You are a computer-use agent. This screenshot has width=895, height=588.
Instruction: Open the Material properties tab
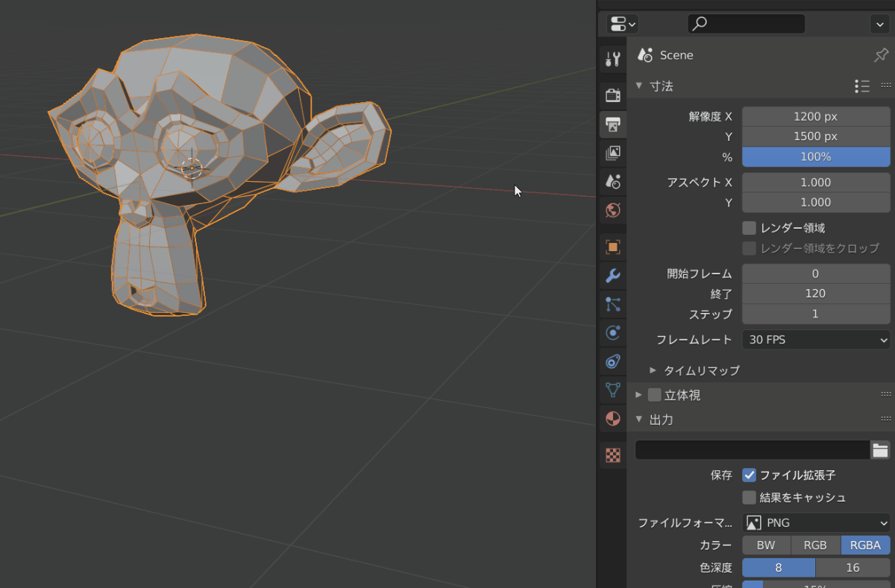pyautogui.click(x=613, y=418)
